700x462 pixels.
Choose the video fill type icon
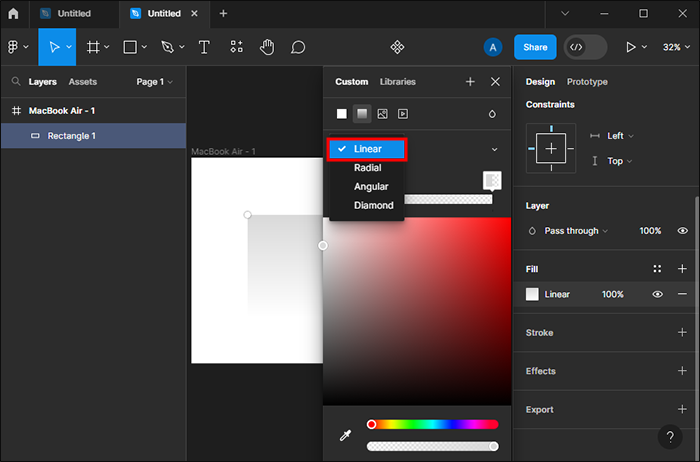[x=403, y=114]
